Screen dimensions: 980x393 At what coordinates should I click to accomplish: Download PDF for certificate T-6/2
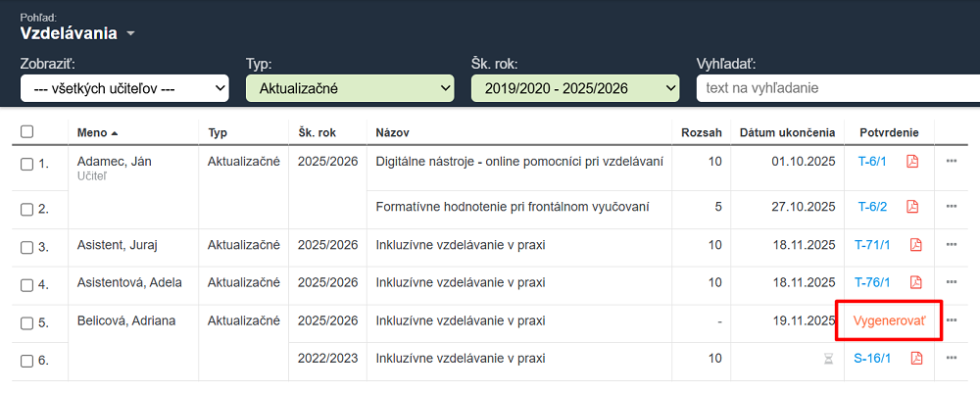913,207
